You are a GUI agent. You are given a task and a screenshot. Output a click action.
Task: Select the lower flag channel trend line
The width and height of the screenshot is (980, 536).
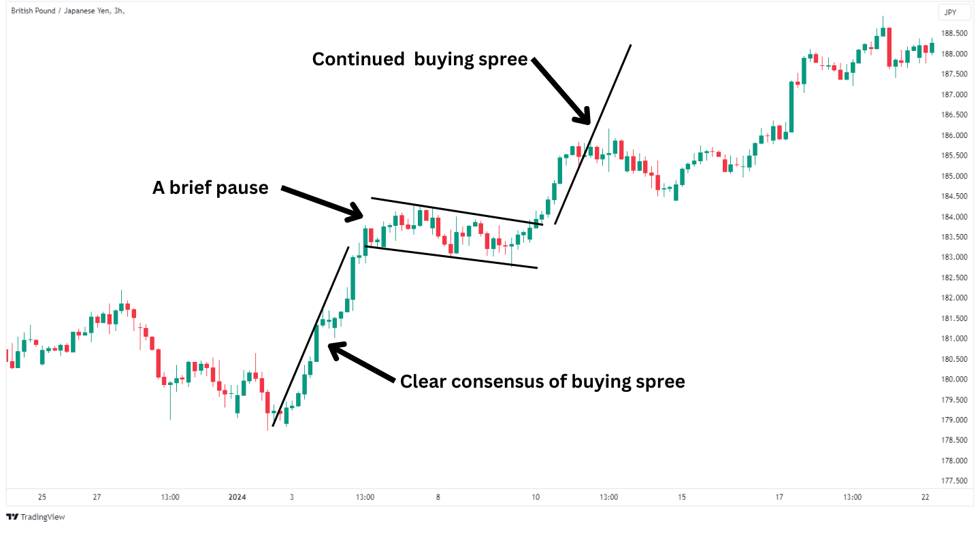451,257
